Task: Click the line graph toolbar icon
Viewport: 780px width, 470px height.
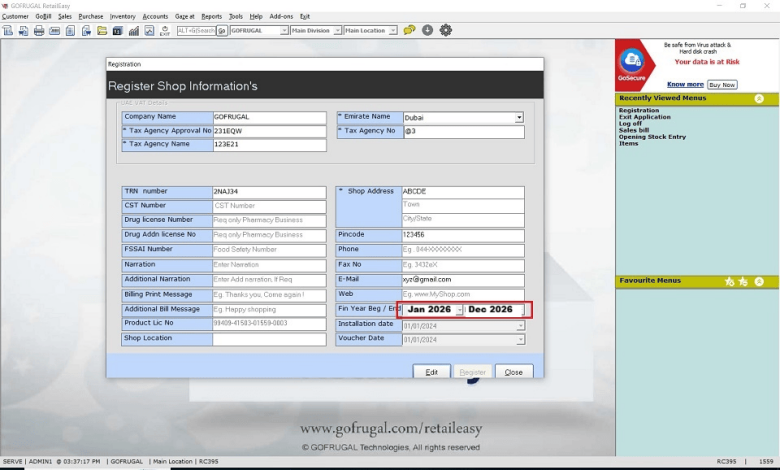Action: tap(149, 31)
